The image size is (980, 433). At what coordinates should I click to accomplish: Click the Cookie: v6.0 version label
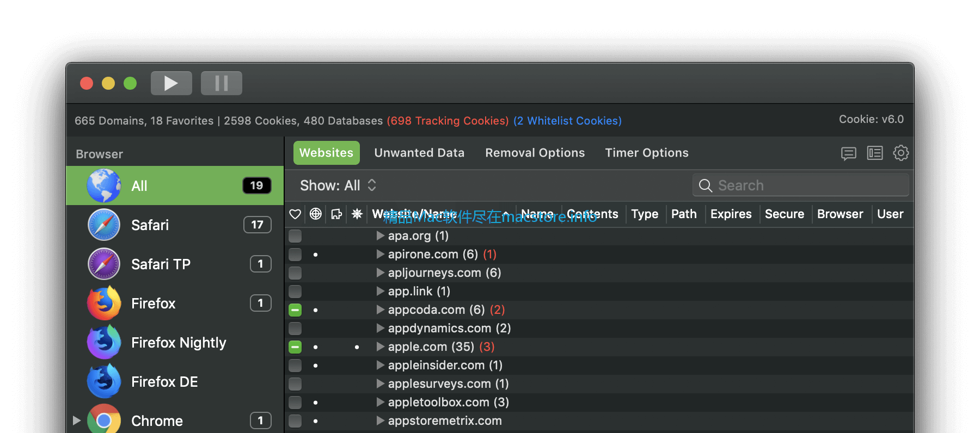coord(871,119)
